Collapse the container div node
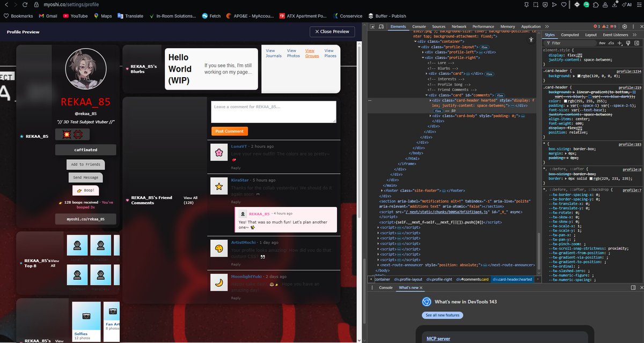Screen dimensions: 644x343 [x=415, y=41]
